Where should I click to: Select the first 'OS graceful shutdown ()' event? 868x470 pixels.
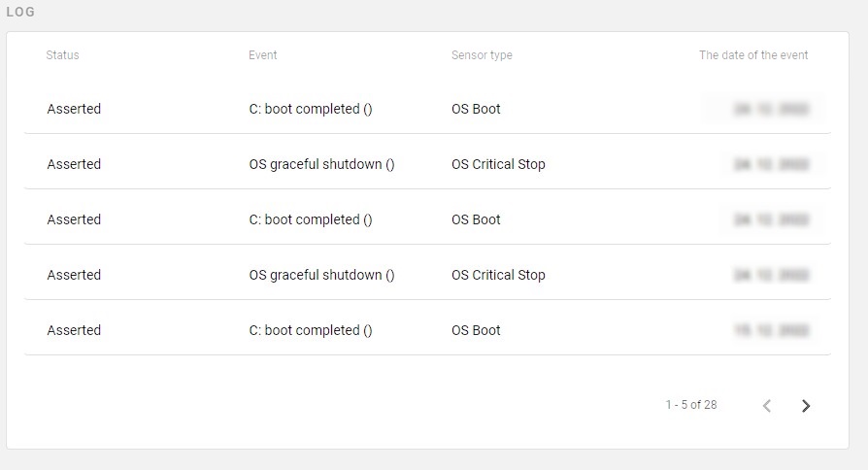coord(321,164)
